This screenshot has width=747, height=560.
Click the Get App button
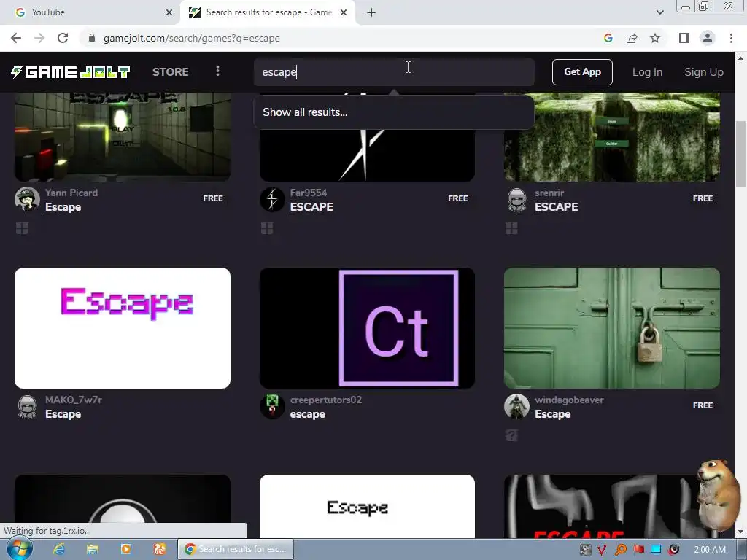(582, 72)
